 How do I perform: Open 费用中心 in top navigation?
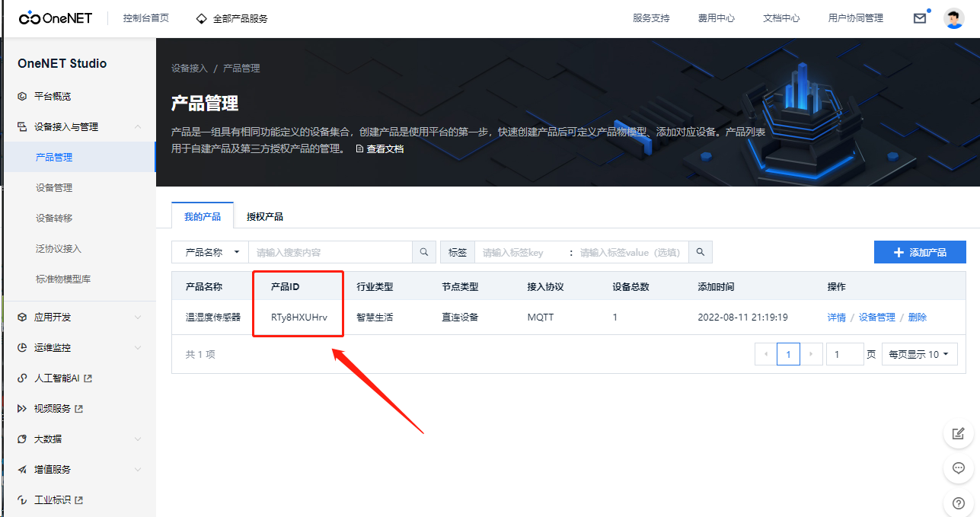point(717,18)
